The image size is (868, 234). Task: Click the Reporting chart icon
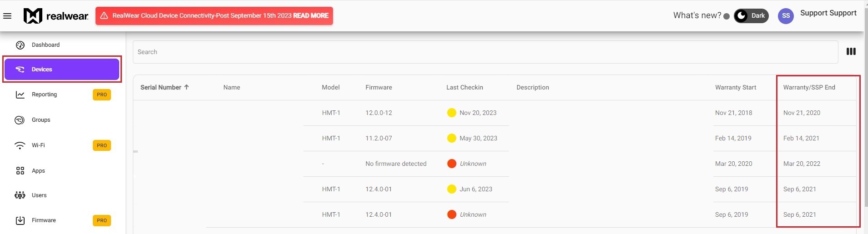pos(20,95)
